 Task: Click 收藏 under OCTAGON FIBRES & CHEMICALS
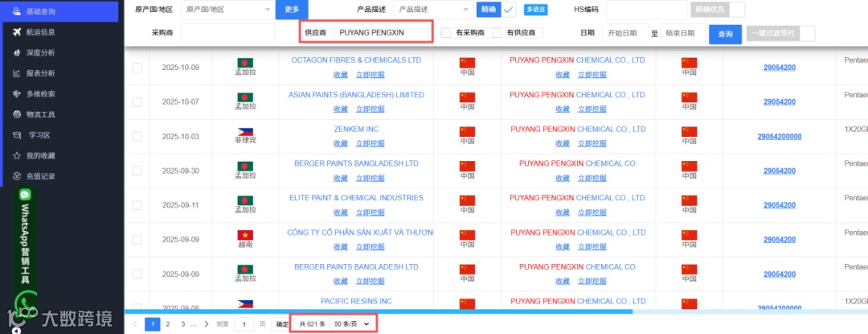pos(341,75)
